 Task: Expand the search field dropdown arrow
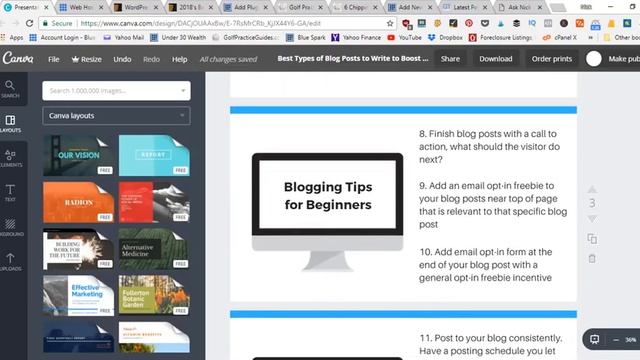pyautogui.click(x=183, y=91)
